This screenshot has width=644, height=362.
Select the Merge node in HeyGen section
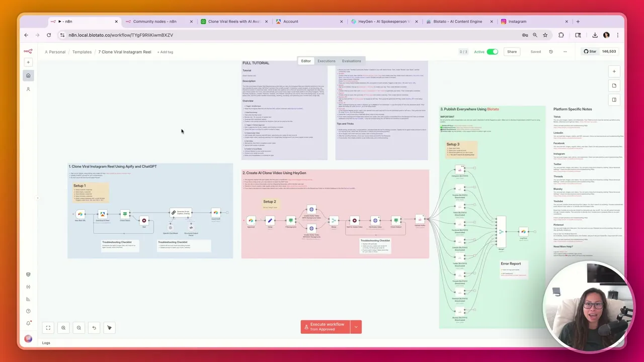pyautogui.click(x=333, y=220)
